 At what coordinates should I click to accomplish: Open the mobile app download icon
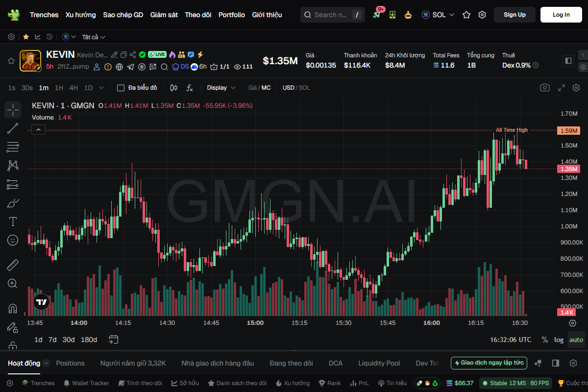point(392,15)
